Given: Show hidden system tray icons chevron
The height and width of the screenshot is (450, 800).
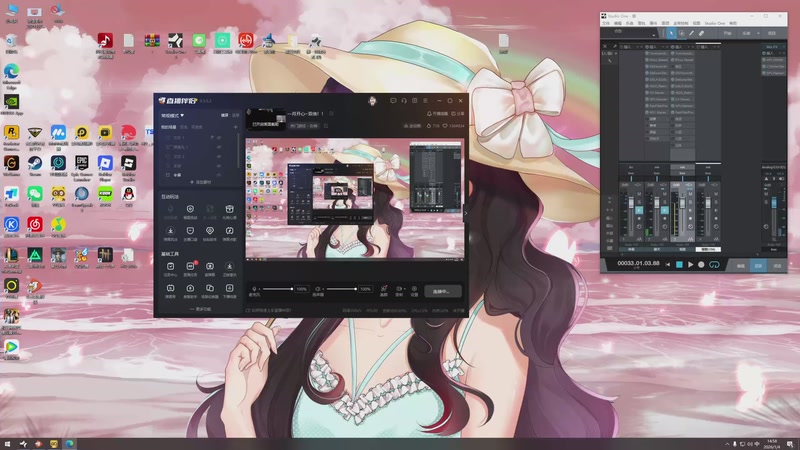Looking at the screenshot, I should [728, 444].
